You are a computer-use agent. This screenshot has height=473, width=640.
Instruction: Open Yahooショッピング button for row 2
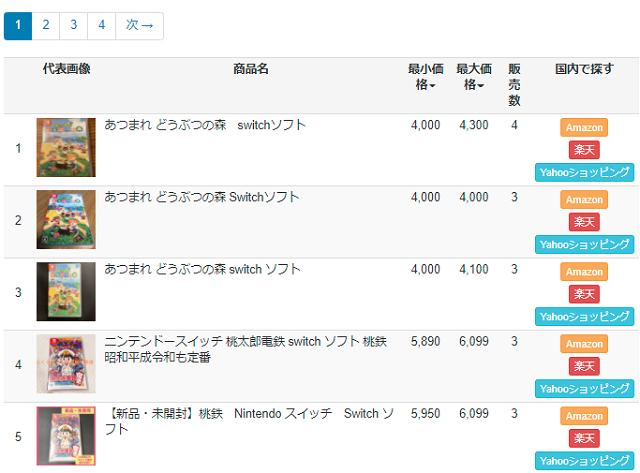point(584,244)
